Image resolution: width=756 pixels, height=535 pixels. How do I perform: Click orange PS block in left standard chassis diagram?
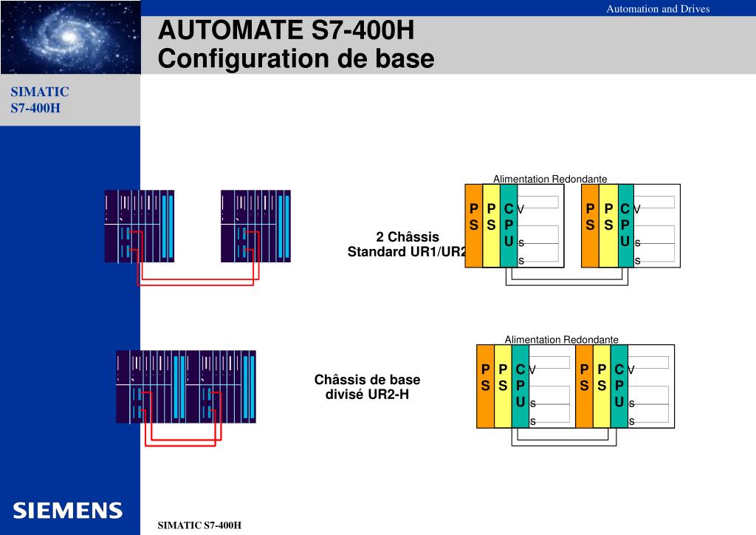click(x=473, y=226)
